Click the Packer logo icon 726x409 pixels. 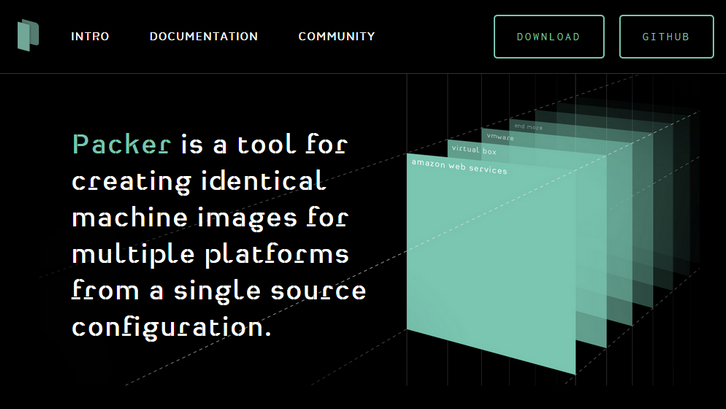pos(27,37)
